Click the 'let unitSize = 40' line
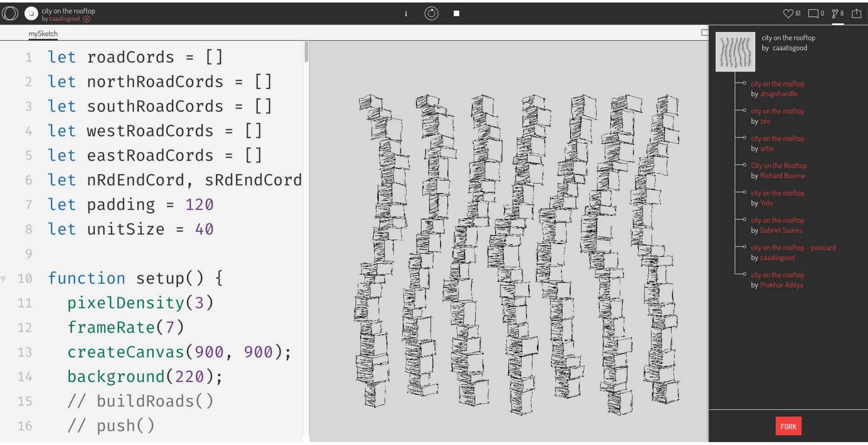868x445 pixels. pos(130,229)
